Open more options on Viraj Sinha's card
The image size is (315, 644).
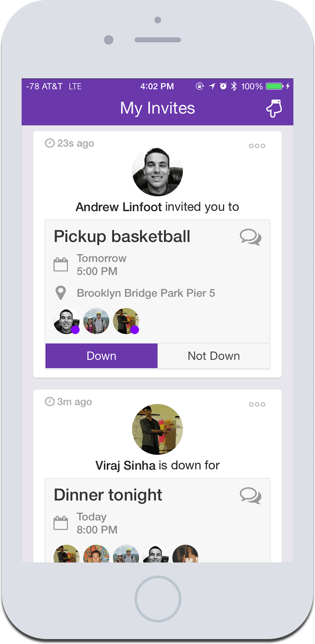(x=257, y=404)
